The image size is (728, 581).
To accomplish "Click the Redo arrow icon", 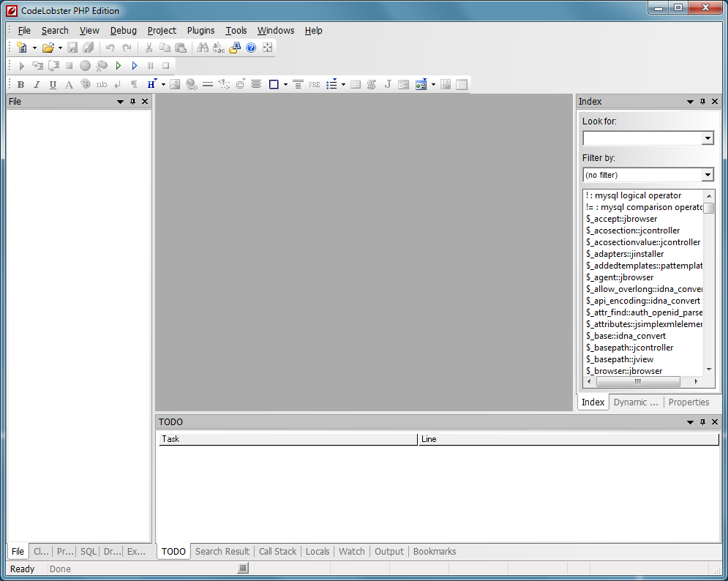I will (127, 48).
